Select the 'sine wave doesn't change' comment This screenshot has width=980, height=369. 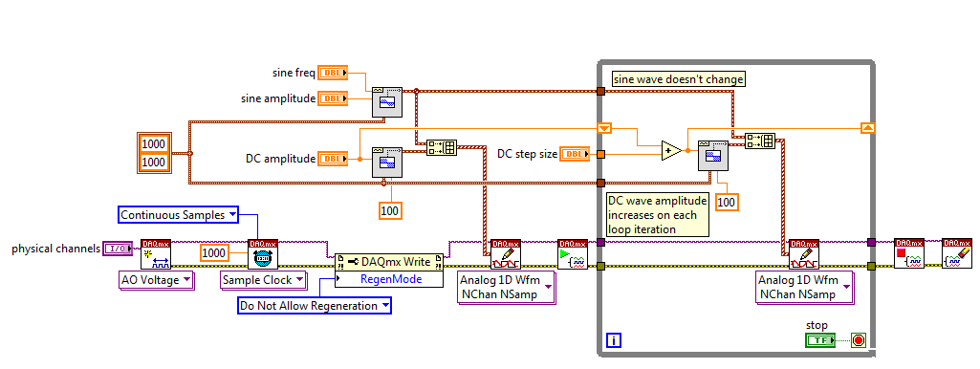tap(679, 79)
